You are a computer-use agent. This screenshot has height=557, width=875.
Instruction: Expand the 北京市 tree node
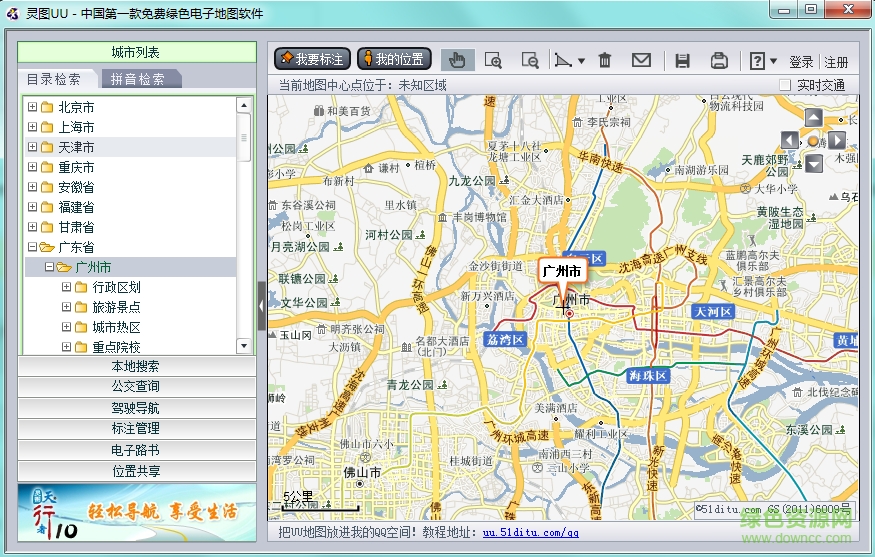pyautogui.click(x=32, y=107)
